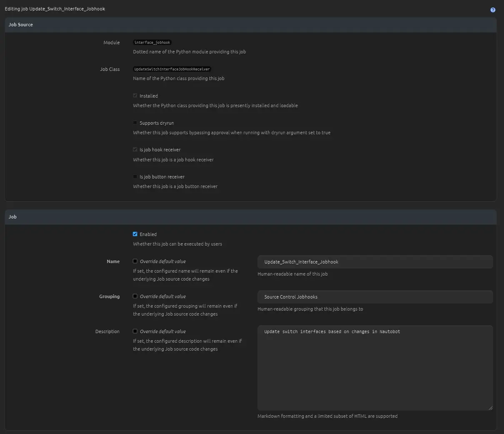This screenshot has height=434, width=504.
Task: Click the Is job button receiver checkbox
Action: (x=135, y=177)
